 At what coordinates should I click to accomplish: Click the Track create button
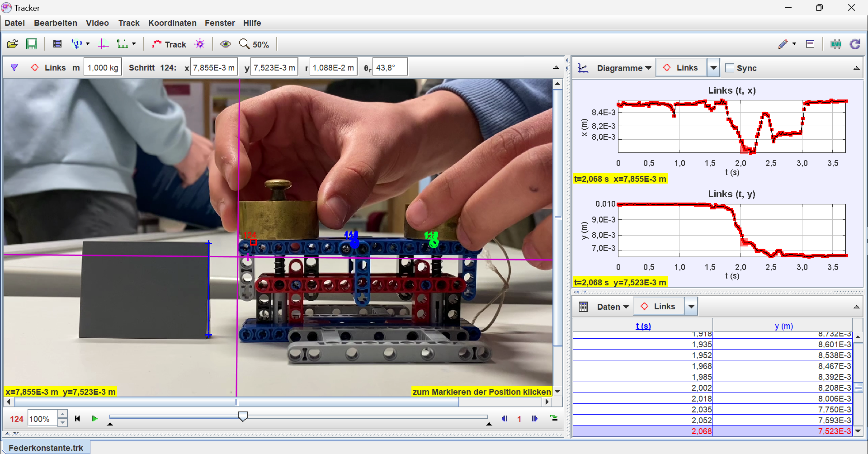169,44
